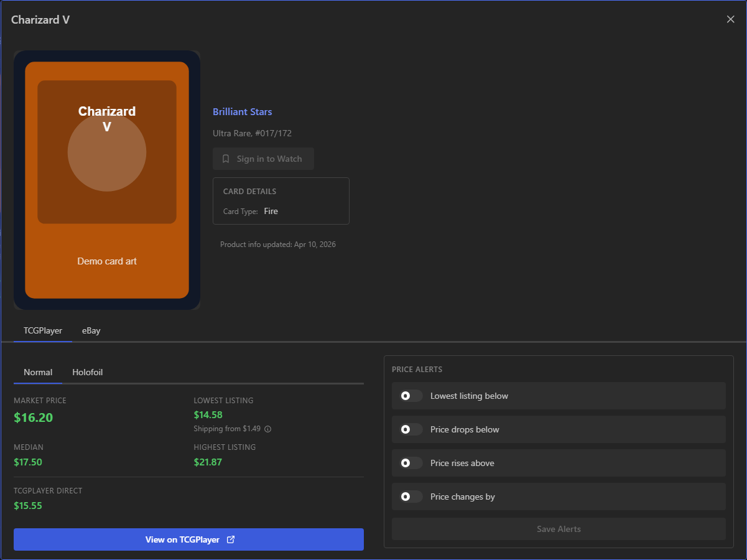Turn on the Price rises above alert
The width and height of the screenshot is (747, 560).
pyautogui.click(x=411, y=463)
